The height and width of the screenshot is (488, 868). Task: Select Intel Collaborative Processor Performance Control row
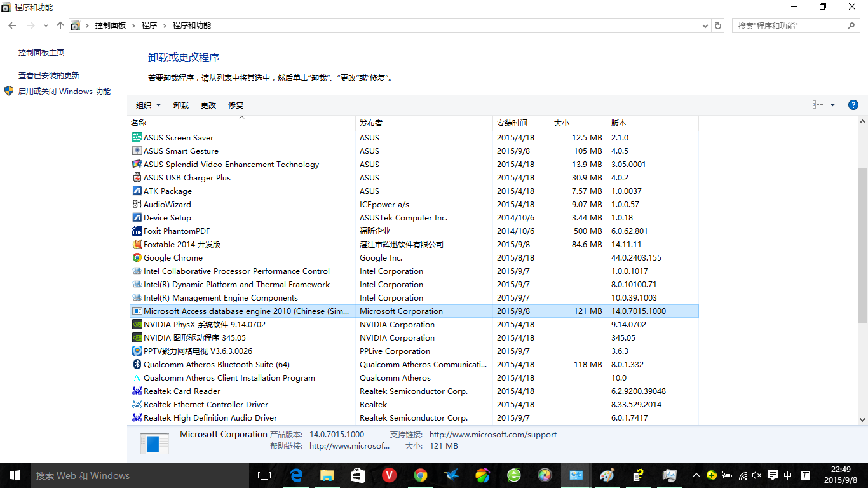click(x=413, y=271)
